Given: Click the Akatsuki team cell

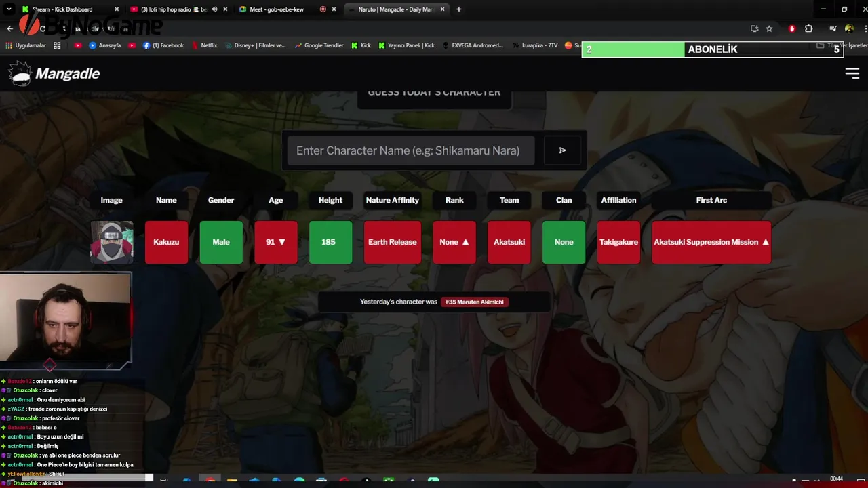Looking at the screenshot, I should (x=509, y=242).
